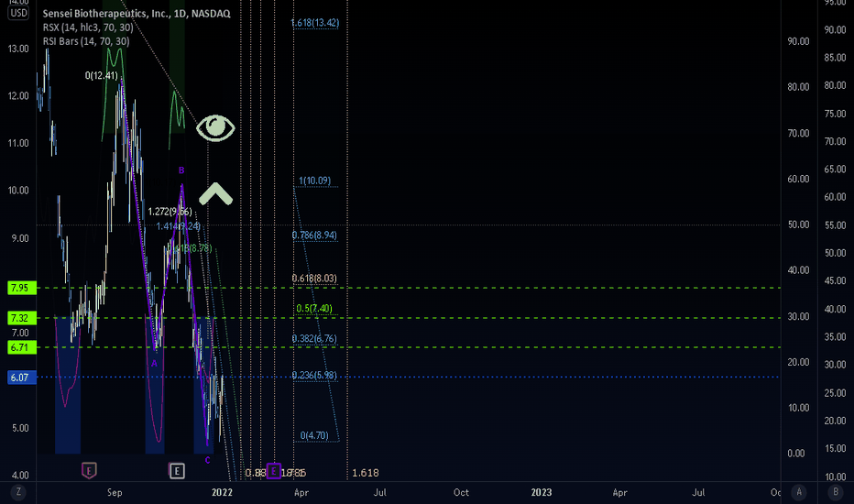
Task: Click the purple earnings E marker
Action: point(273,471)
